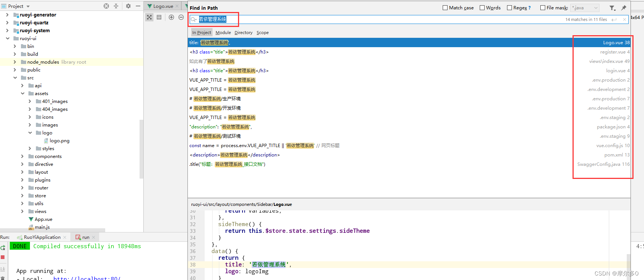The image size is (644, 280).
Task: Open the localhost:80 link in console
Action: pyautogui.click(x=87, y=278)
